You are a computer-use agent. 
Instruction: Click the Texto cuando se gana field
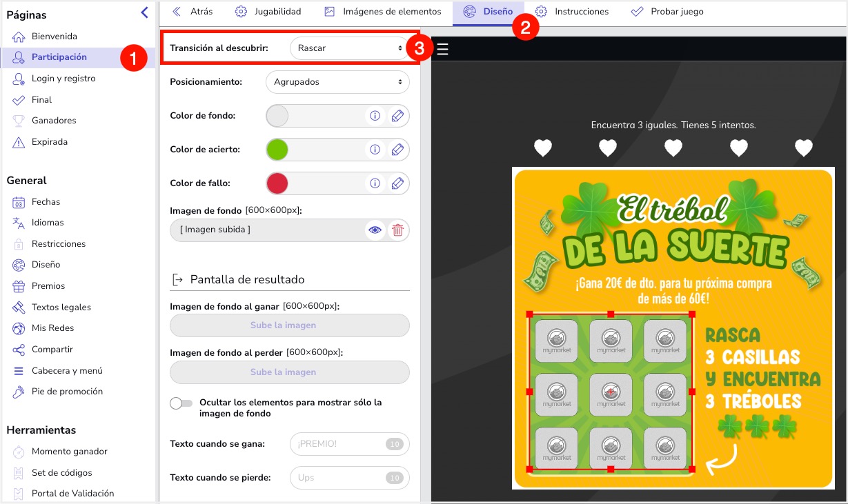click(349, 444)
